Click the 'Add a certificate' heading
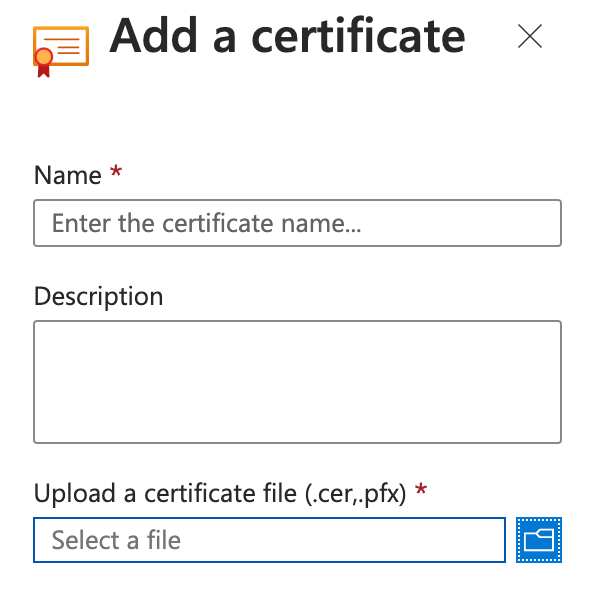The width and height of the screenshot is (590, 600). click(287, 37)
